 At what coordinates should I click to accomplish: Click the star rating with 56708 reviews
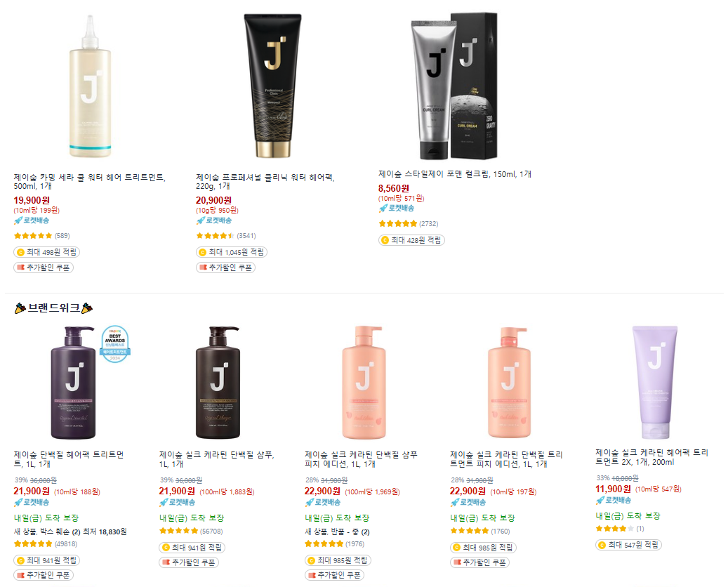coord(178,531)
